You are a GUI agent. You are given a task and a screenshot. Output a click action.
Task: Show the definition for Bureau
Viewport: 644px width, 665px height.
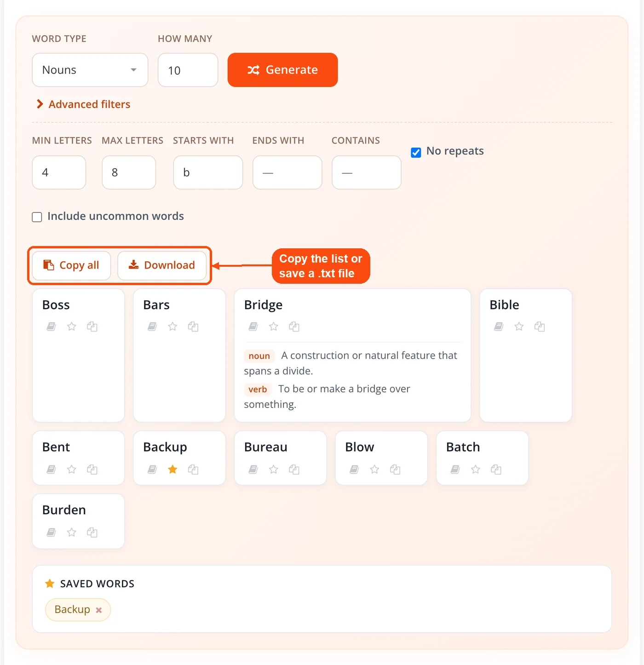[x=253, y=469]
